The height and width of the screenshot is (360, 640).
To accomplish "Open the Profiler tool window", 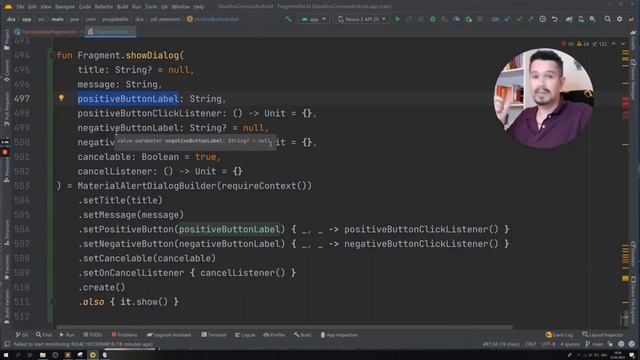I will (x=274, y=335).
